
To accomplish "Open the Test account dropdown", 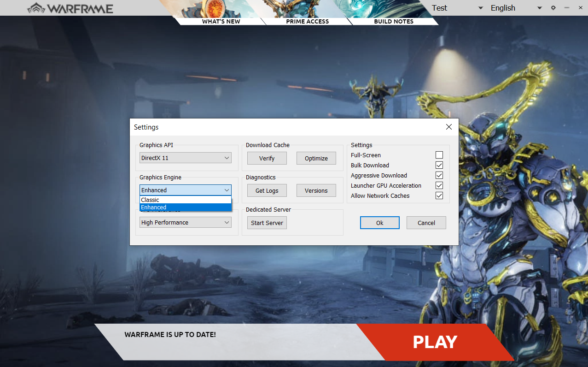I will pyautogui.click(x=457, y=8).
